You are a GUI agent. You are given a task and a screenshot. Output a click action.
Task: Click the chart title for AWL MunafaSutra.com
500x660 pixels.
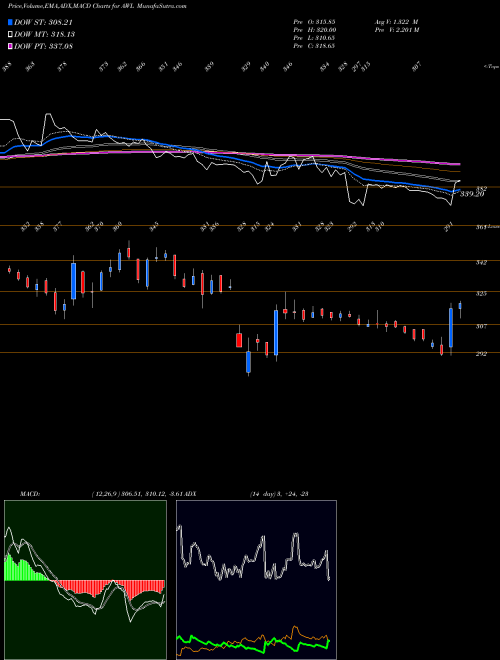point(97,6)
